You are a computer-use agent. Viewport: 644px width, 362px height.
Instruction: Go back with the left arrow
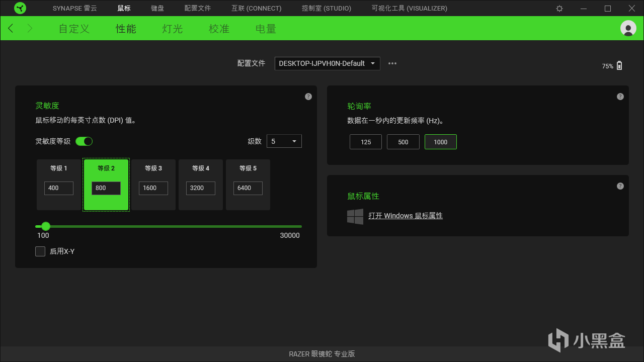(11, 28)
